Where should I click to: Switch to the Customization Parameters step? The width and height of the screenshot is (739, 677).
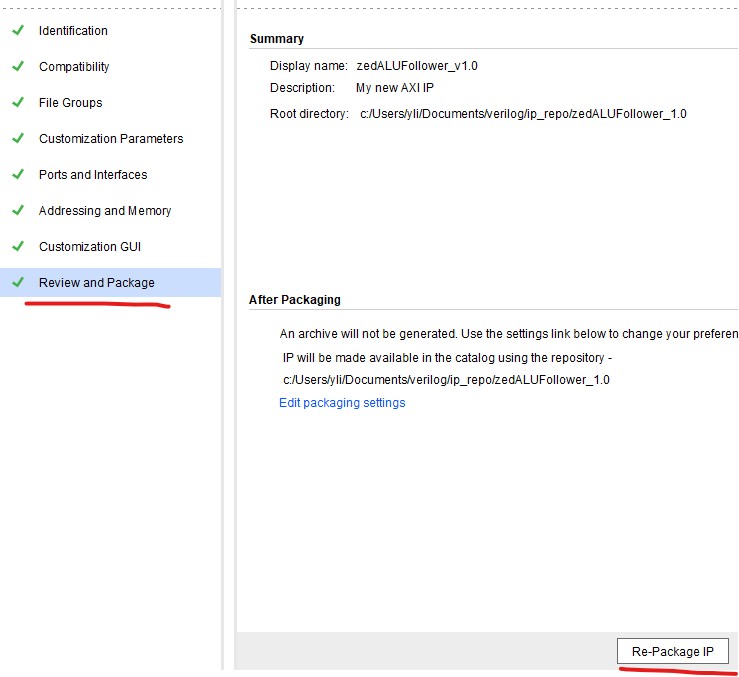pyautogui.click(x=111, y=139)
